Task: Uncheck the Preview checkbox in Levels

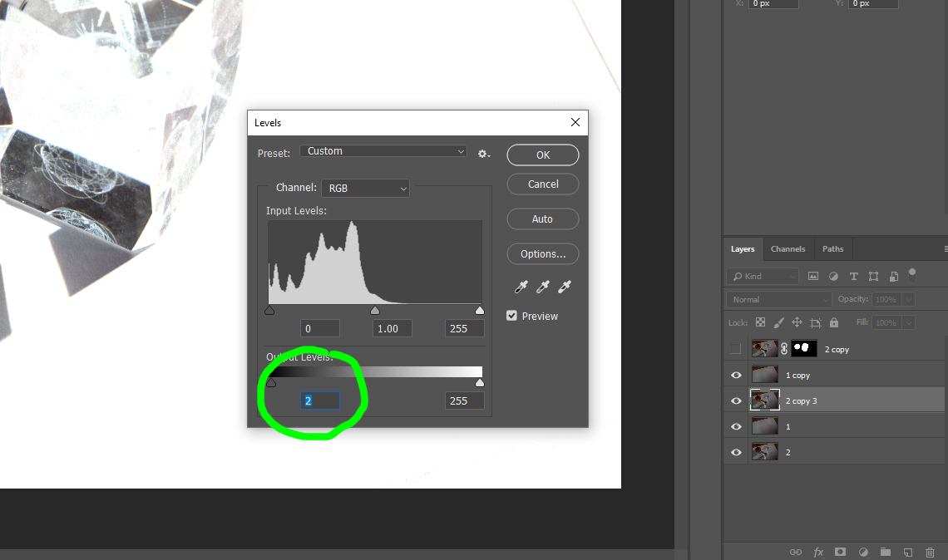Action: 512,316
